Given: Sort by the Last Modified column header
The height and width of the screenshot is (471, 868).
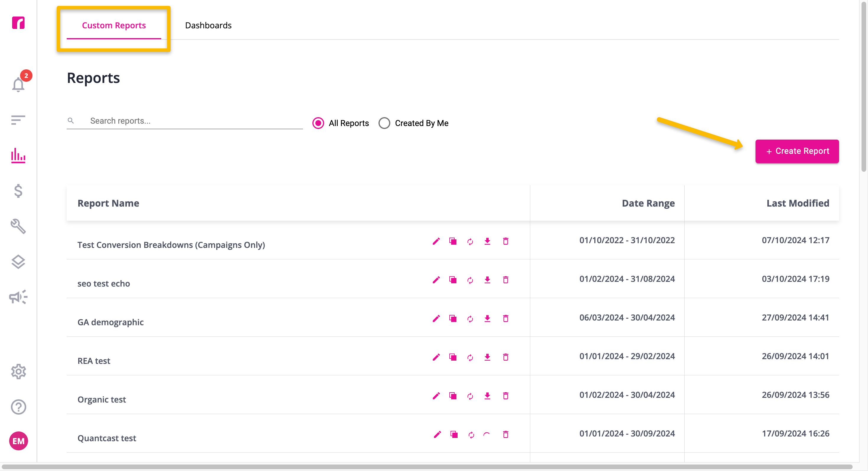Looking at the screenshot, I should 797,203.
